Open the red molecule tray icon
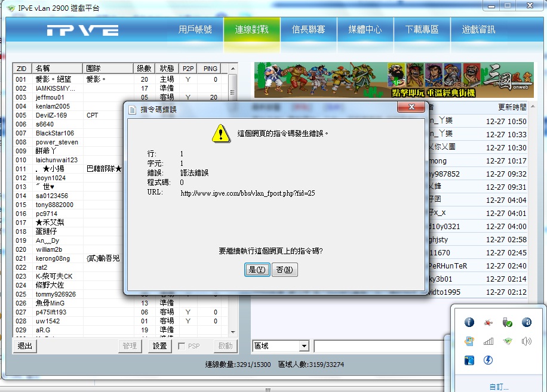The image size is (547, 392). [x=488, y=323]
